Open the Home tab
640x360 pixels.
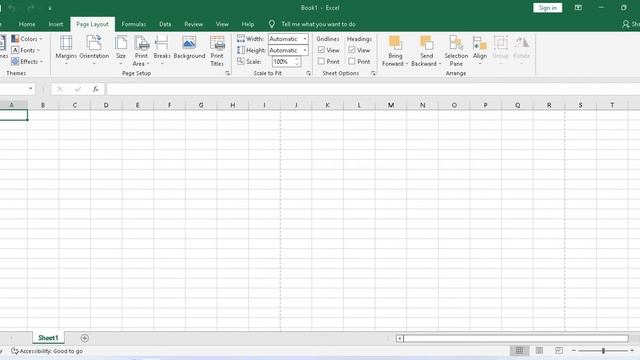click(x=27, y=24)
